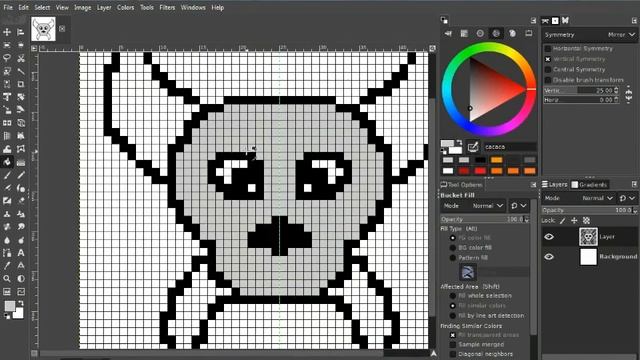Select the Color Picker eyedropper tool
640x360 pixels.
point(7,266)
